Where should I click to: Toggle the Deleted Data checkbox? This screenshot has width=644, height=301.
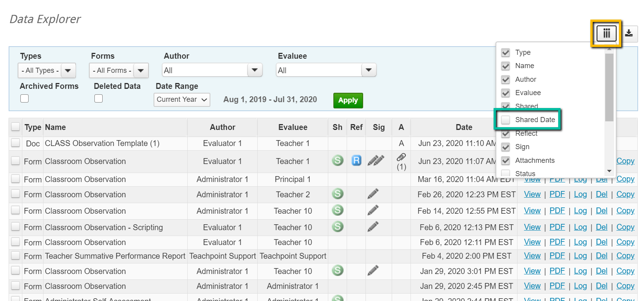pyautogui.click(x=99, y=99)
